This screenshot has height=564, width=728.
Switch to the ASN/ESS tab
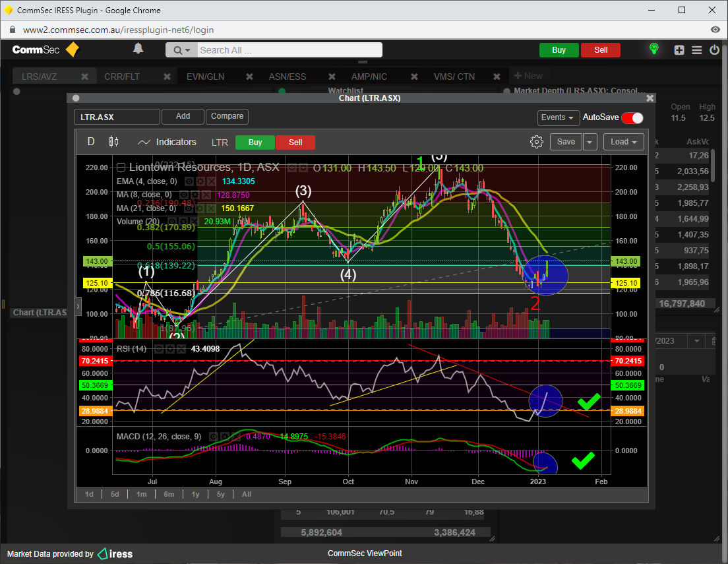(288, 77)
